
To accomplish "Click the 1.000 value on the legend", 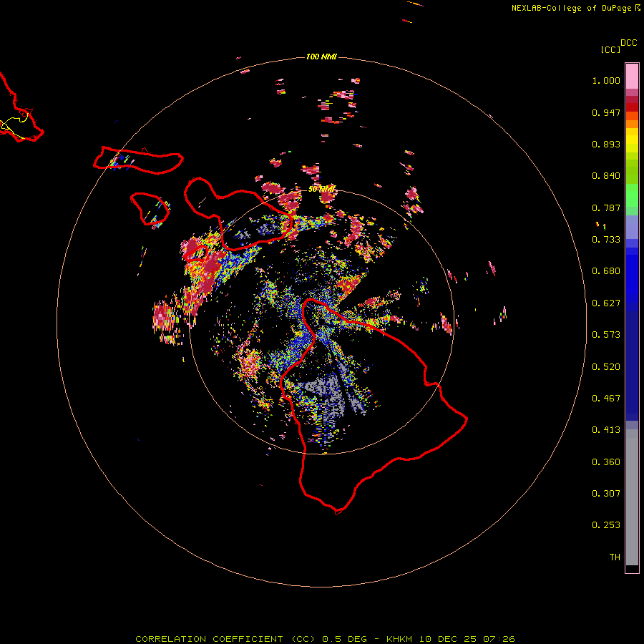I will [x=606, y=80].
